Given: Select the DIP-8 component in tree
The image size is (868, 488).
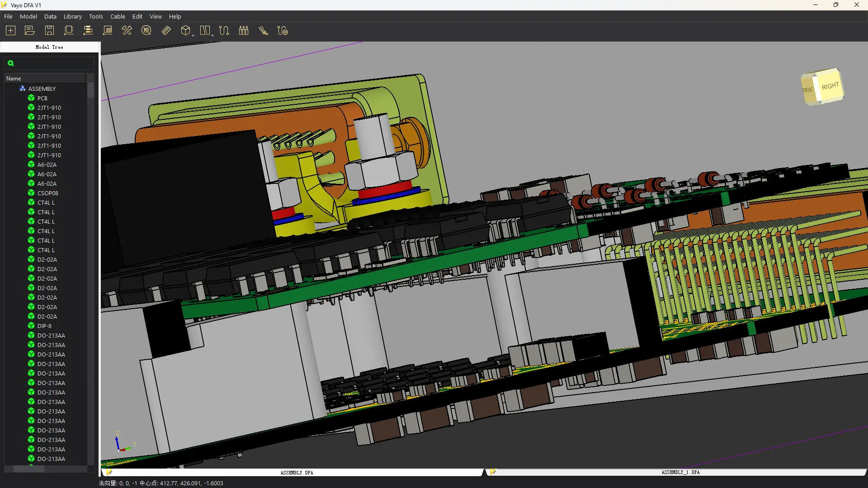Looking at the screenshot, I should (44, 326).
